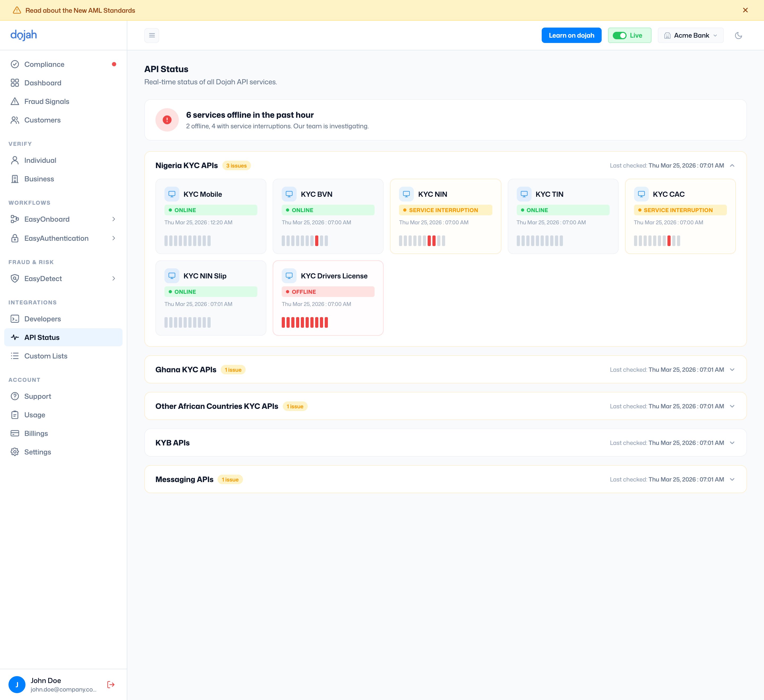Expand the EasyOnboard submenu chevron
Image resolution: width=764 pixels, height=700 pixels.
tap(113, 219)
